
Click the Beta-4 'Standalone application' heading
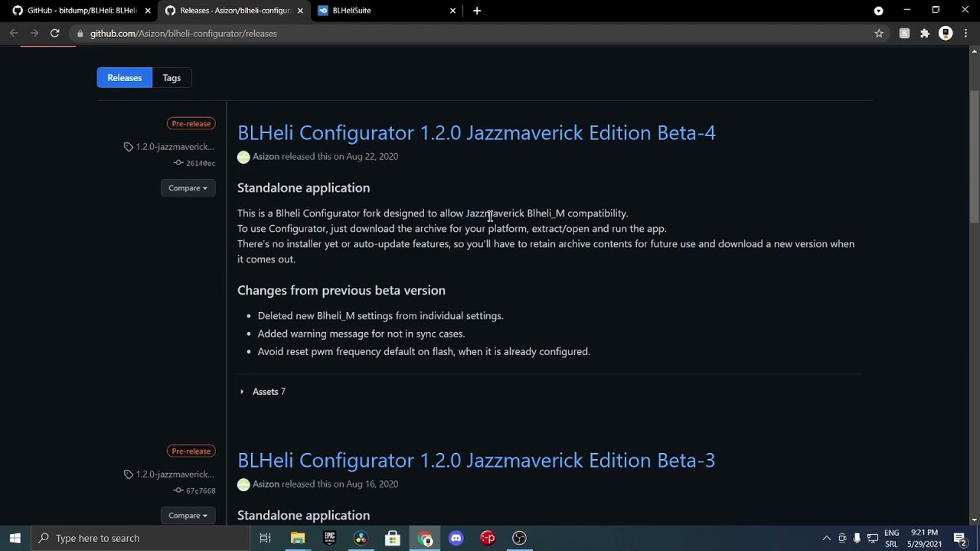pos(303,187)
